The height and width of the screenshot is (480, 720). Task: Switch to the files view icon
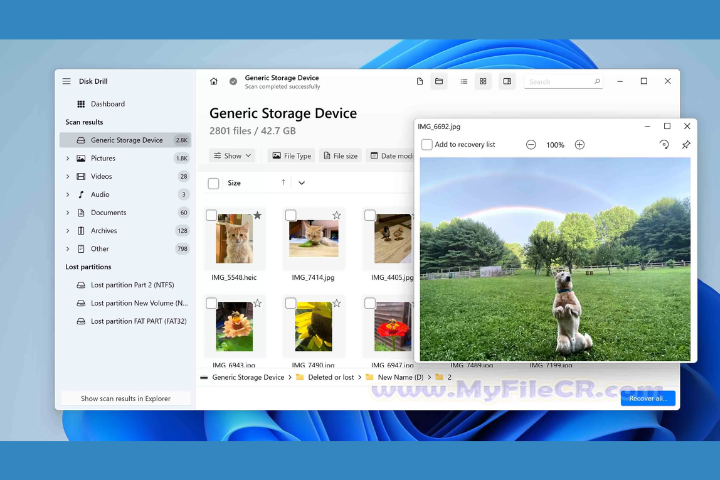420,81
